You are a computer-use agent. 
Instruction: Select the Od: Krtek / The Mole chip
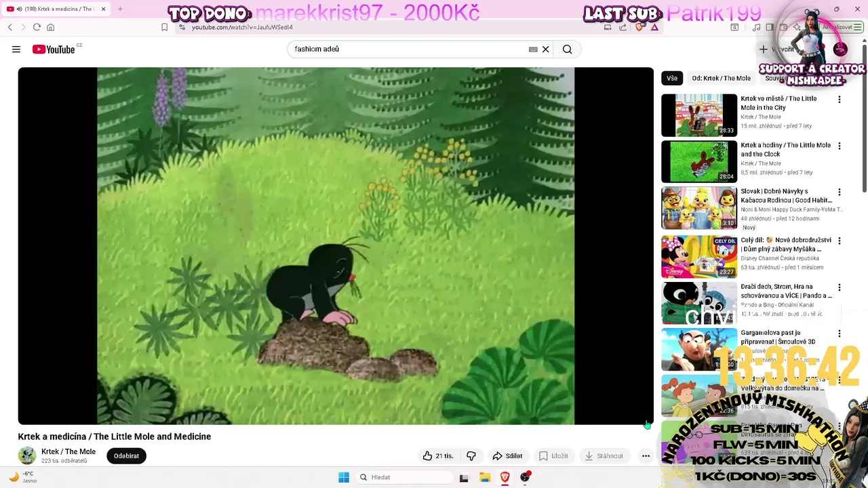coord(721,78)
